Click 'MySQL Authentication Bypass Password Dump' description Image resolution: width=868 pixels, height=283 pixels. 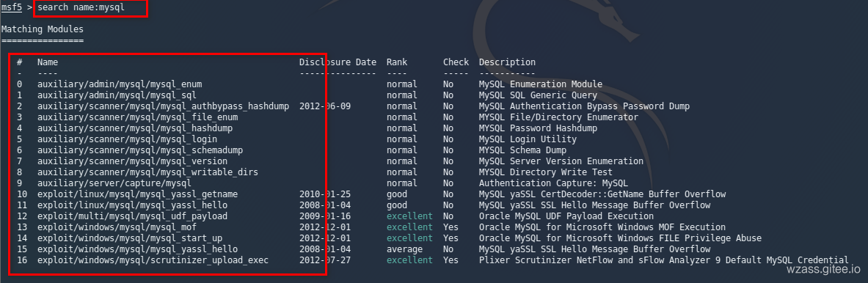click(584, 106)
